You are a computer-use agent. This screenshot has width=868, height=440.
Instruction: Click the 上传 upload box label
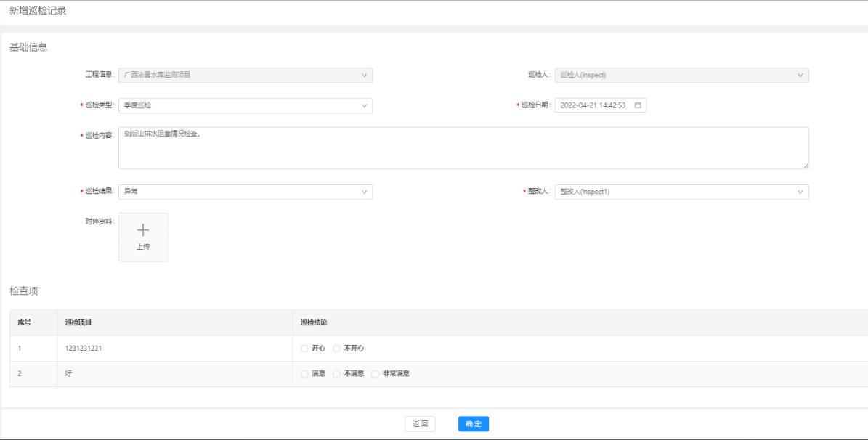coord(143,247)
